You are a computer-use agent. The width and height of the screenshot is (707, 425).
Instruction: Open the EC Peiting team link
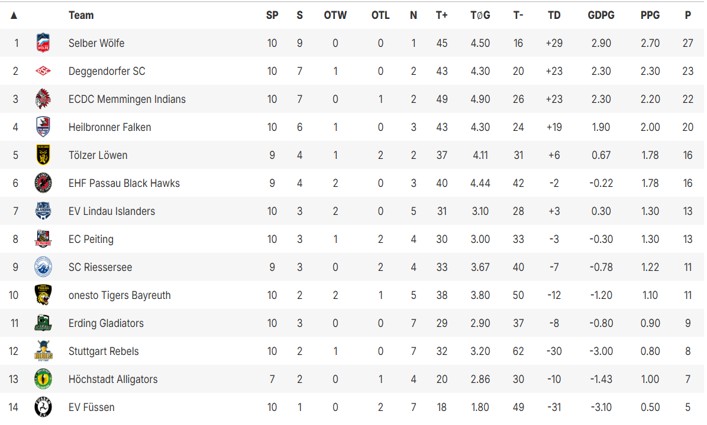91,239
